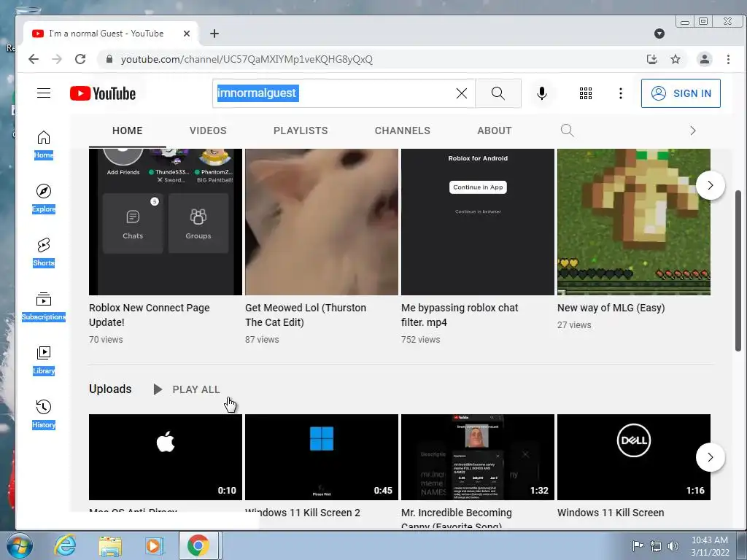Click the Apple logo 0:10 thumbnail
The image size is (747, 560).
click(x=166, y=457)
